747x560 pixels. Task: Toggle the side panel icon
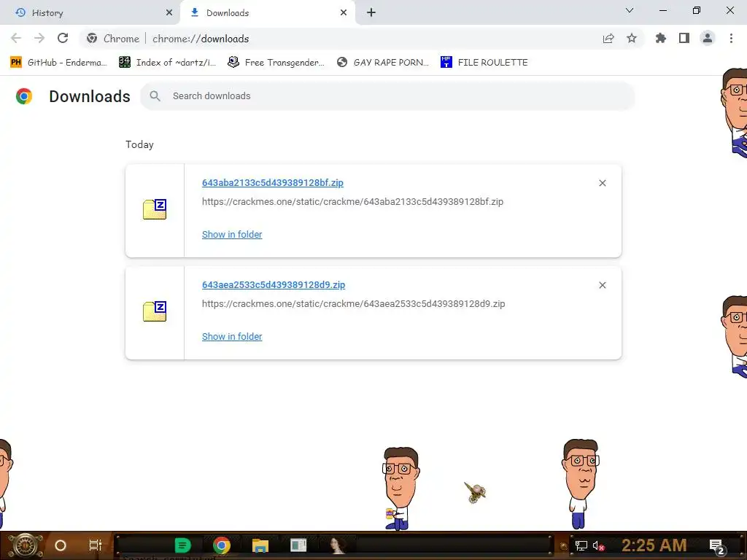(684, 39)
